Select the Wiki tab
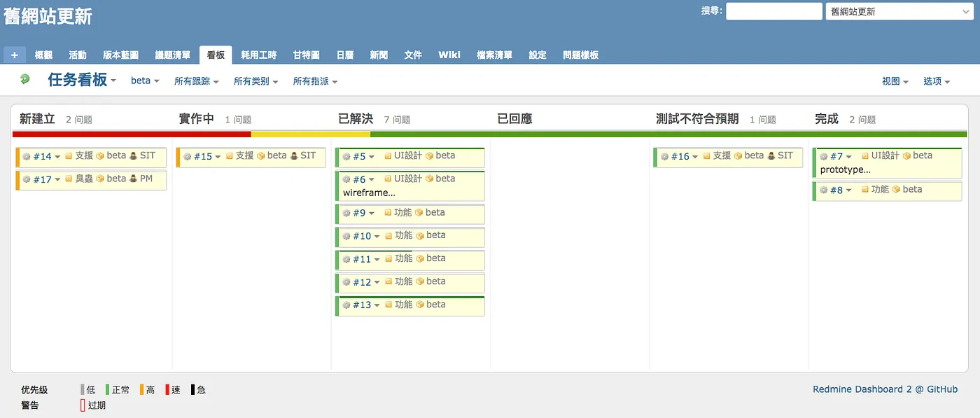 point(449,55)
